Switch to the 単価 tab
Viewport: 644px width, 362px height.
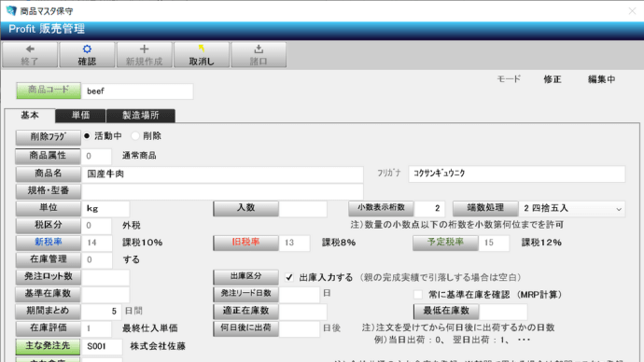tap(80, 116)
